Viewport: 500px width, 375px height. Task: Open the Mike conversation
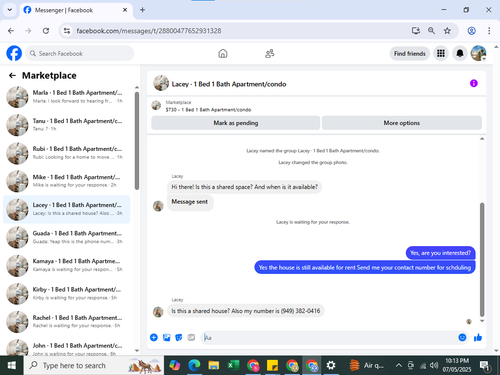point(67,181)
